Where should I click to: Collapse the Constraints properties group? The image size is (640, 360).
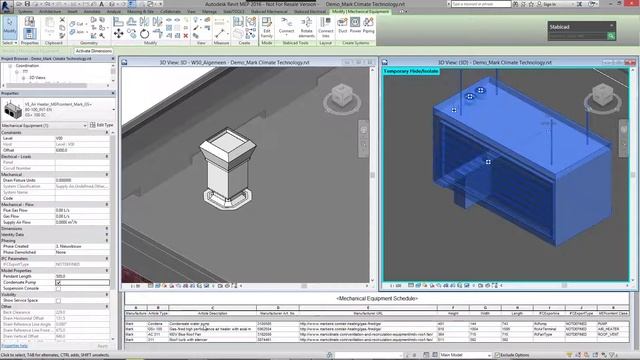coord(107,133)
